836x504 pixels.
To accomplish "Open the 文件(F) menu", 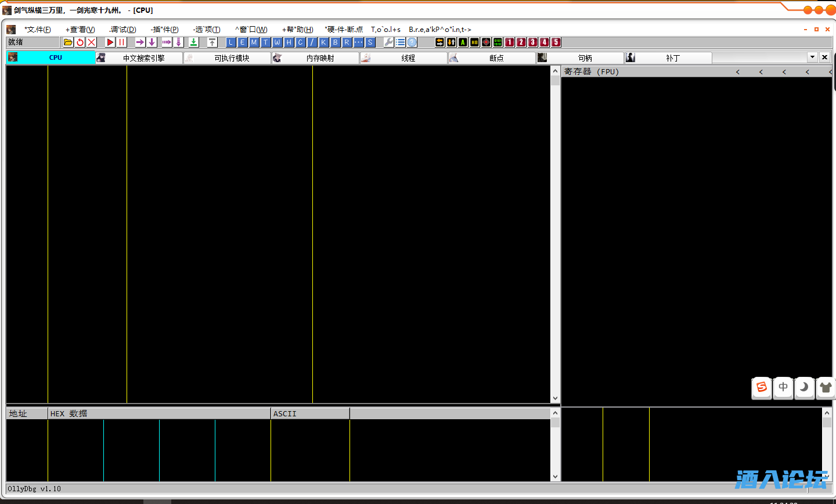I will tap(38, 30).
